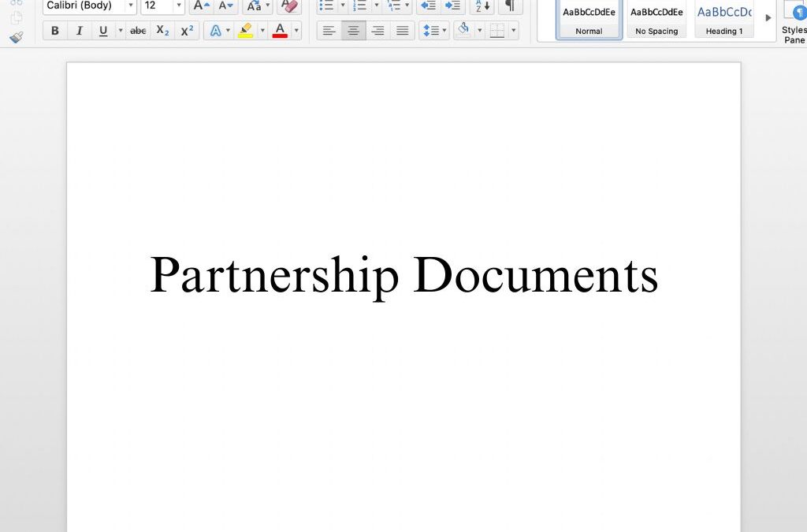Apply borders to paragraph
Image resolution: width=807 pixels, height=532 pixels.
point(496,31)
